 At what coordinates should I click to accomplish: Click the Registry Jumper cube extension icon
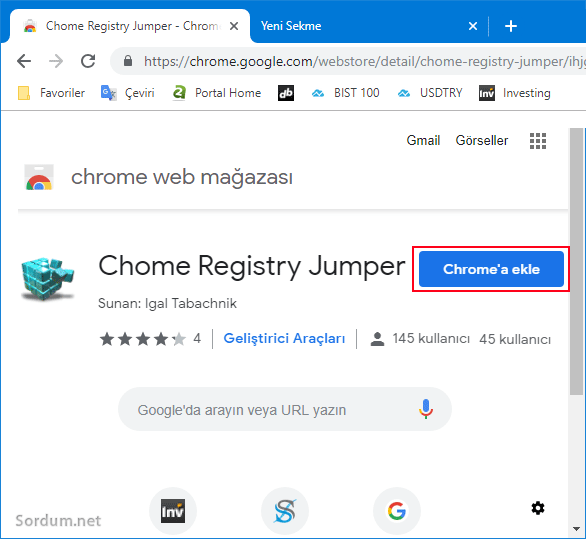point(47,278)
